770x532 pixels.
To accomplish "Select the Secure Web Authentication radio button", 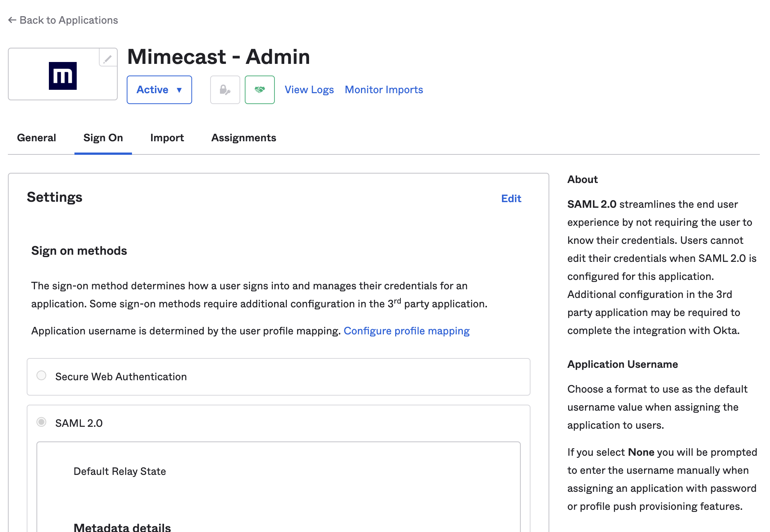I will [x=42, y=375].
